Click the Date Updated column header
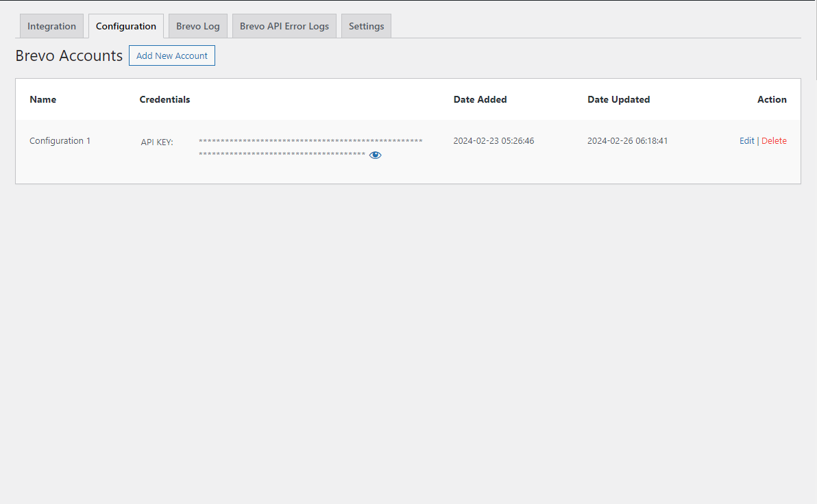817x504 pixels. pos(618,99)
